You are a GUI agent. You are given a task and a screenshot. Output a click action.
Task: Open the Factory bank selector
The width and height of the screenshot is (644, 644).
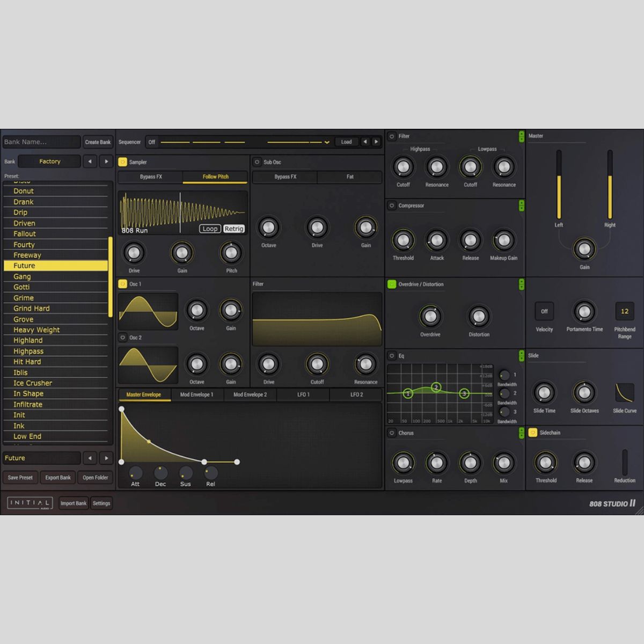coord(49,162)
